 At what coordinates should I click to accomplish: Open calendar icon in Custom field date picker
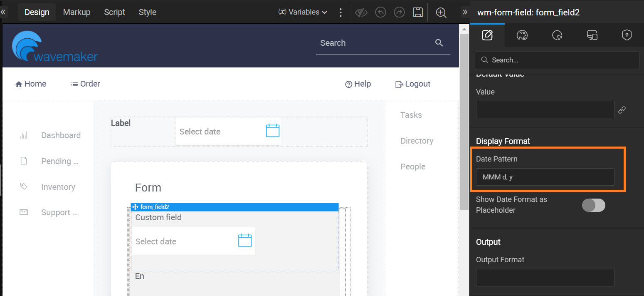245,241
